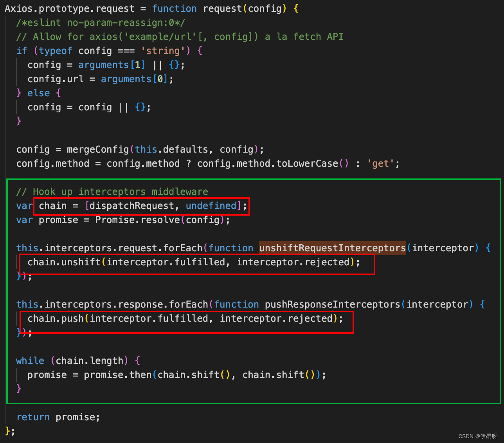Click 'Promise.resolve' call
The height and width of the screenshot is (443, 504).
tap(137, 220)
